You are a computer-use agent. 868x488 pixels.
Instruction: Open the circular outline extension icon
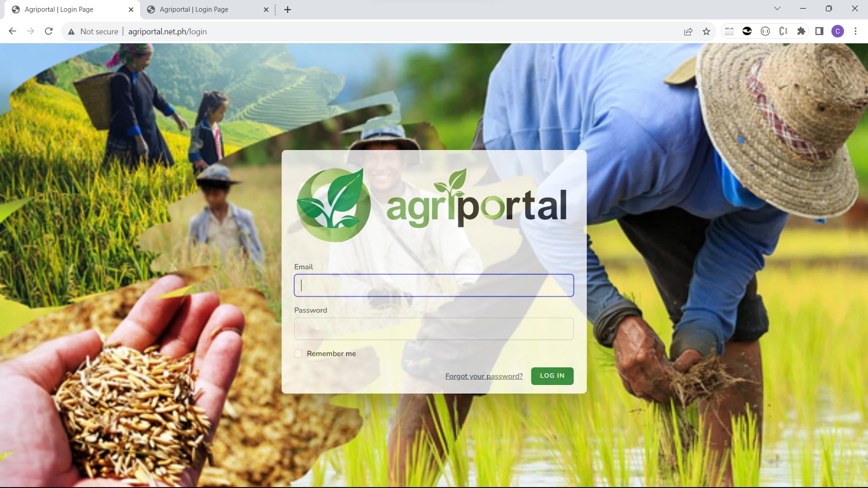point(765,31)
